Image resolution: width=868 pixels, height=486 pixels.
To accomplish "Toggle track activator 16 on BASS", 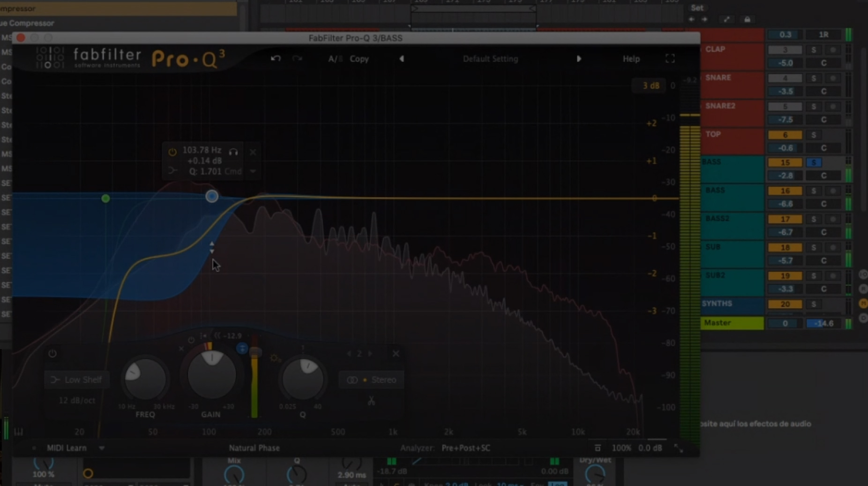I will click(785, 191).
